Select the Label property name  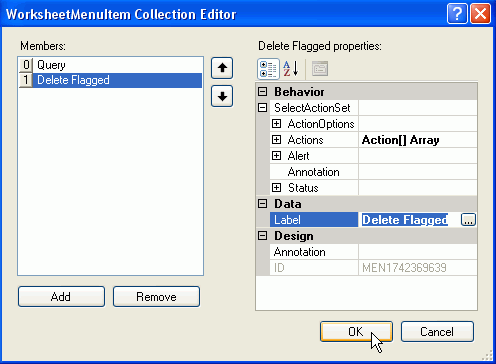(x=314, y=220)
